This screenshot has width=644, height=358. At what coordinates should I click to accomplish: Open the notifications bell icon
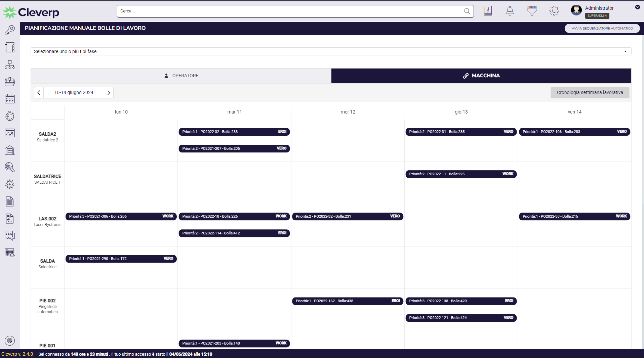click(x=510, y=11)
